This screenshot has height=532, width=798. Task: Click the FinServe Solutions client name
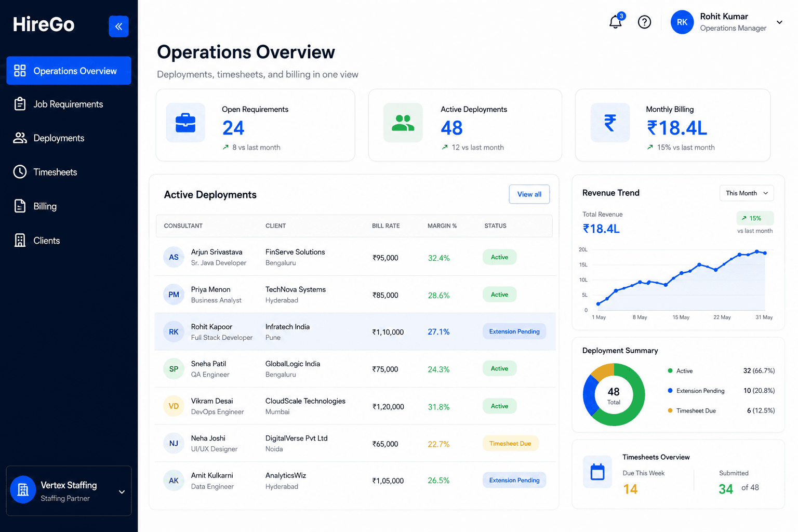[x=295, y=252]
